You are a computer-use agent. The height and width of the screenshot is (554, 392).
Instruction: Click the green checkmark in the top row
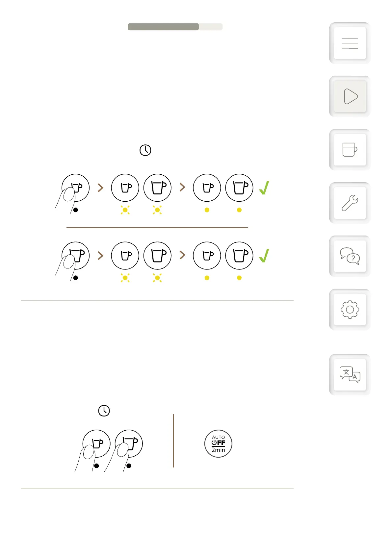coord(264,188)
